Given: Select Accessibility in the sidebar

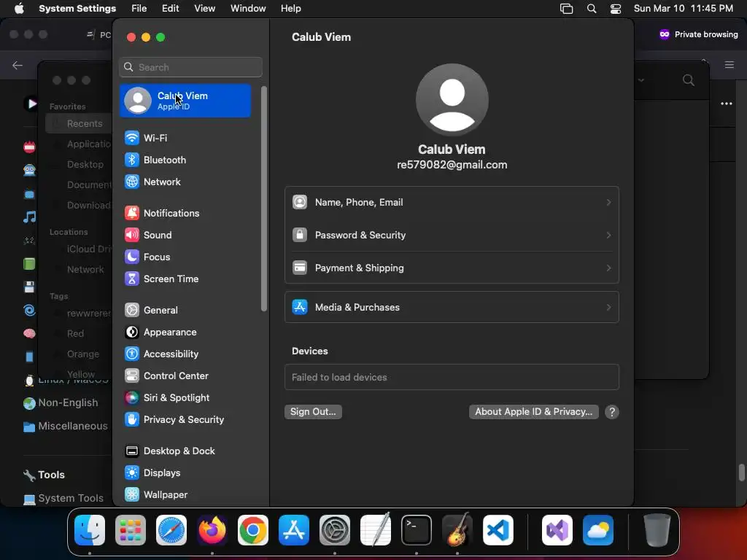Looking at the screenshot, I should coord(185,354).
